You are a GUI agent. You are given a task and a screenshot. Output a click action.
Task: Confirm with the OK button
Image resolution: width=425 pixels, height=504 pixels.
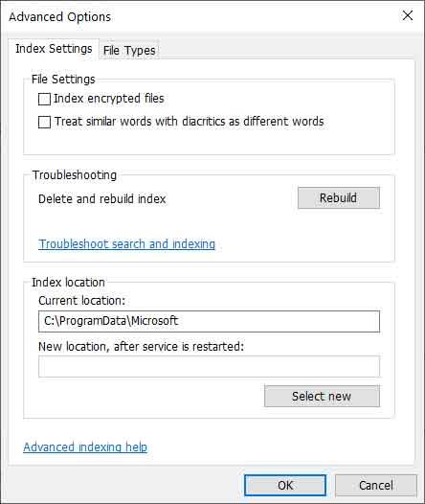coord(285,486)
